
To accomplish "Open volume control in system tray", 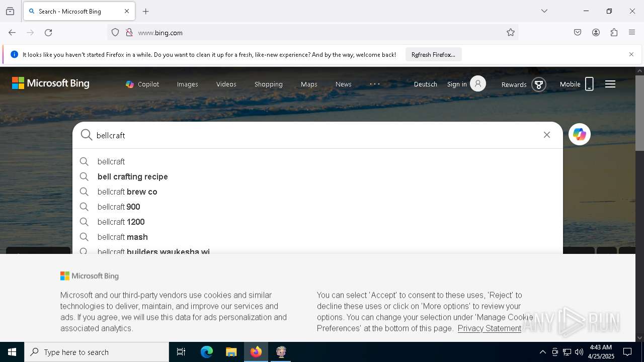I will [579, 352].
